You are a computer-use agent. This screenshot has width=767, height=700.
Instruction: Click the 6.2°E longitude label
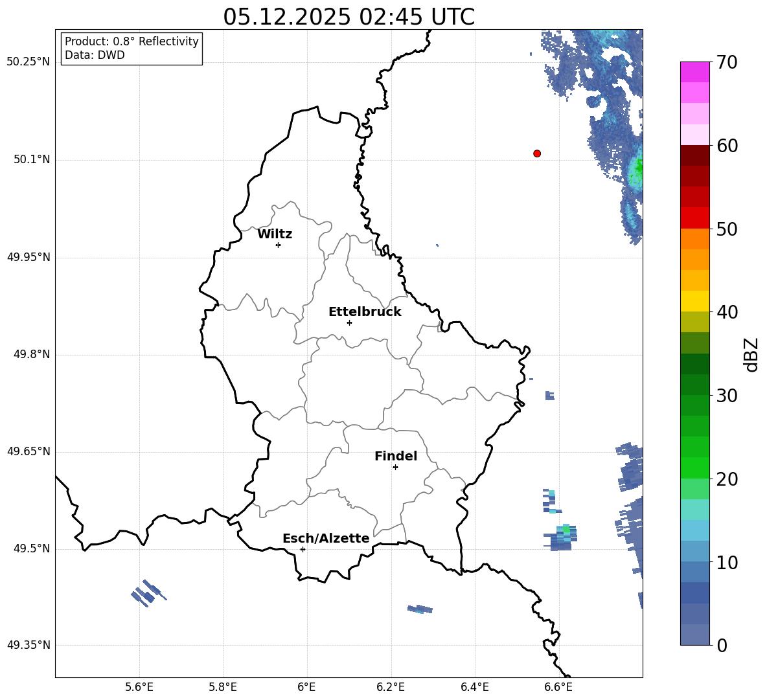click(391, 687)
